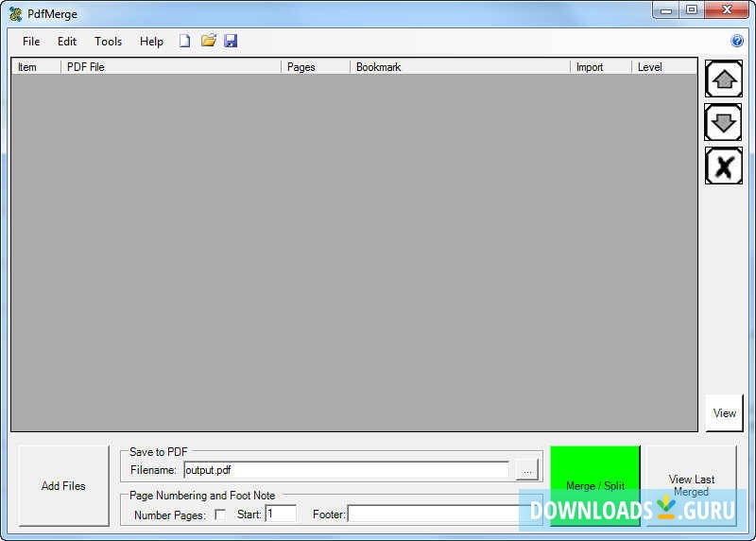This screenshot has height=541, width=756.
Task: Open the Tools menu
Action: click(x=108, y=42)
